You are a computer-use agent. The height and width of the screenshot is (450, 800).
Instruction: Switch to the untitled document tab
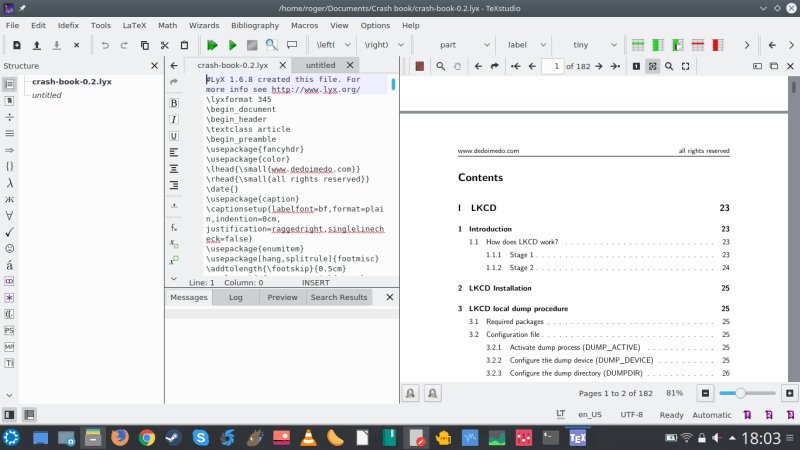click(320, 65)
